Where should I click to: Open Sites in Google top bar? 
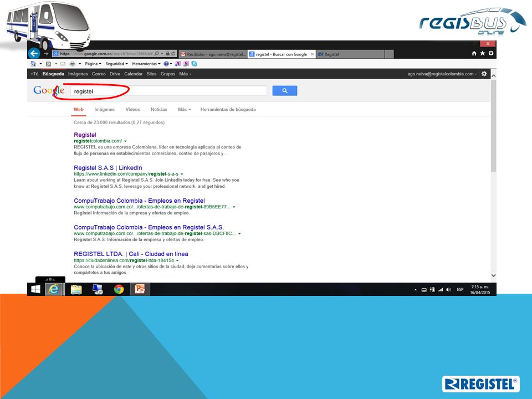(151, 74)
